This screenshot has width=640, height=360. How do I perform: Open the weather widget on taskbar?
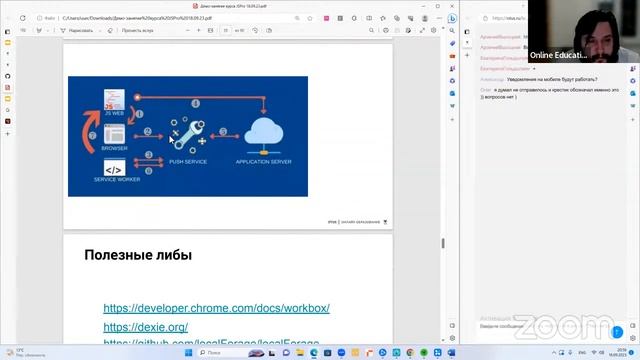click(24, 353)
